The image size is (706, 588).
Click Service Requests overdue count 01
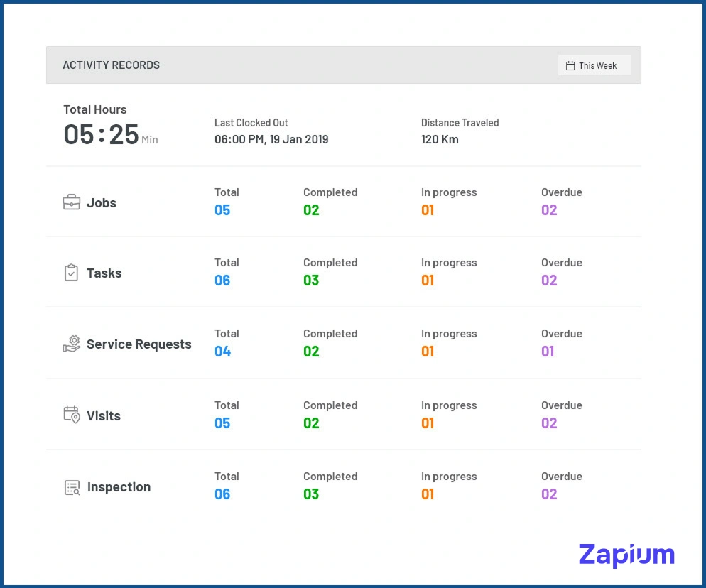pos(548,352)
